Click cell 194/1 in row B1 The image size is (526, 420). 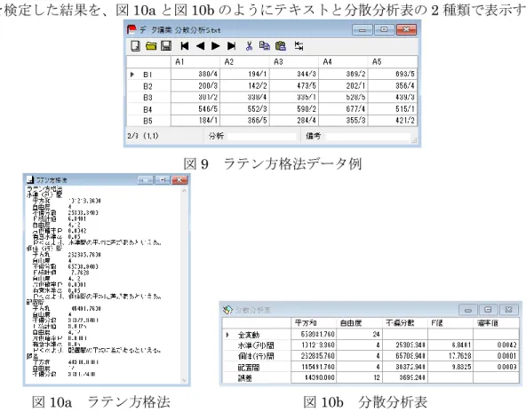[244, 74]
